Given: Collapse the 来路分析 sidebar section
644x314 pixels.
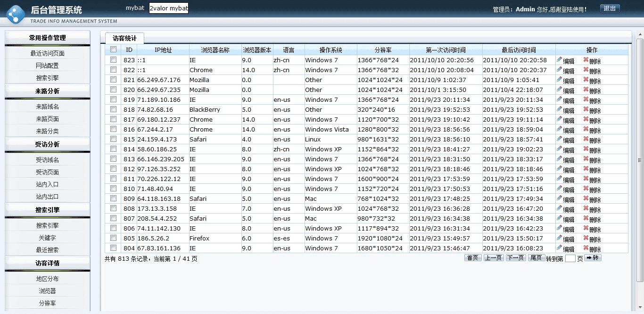Looking at the screenshot, I should coord(47,91).
